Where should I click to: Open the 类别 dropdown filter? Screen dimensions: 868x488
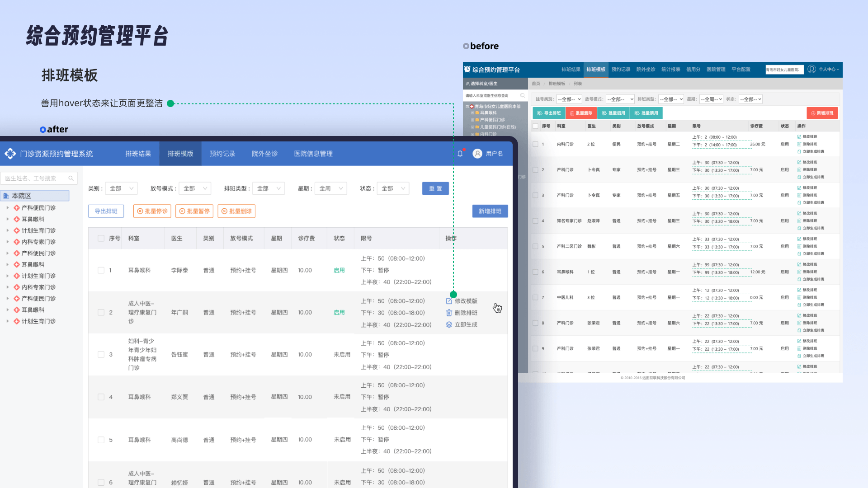pos(121,188)
